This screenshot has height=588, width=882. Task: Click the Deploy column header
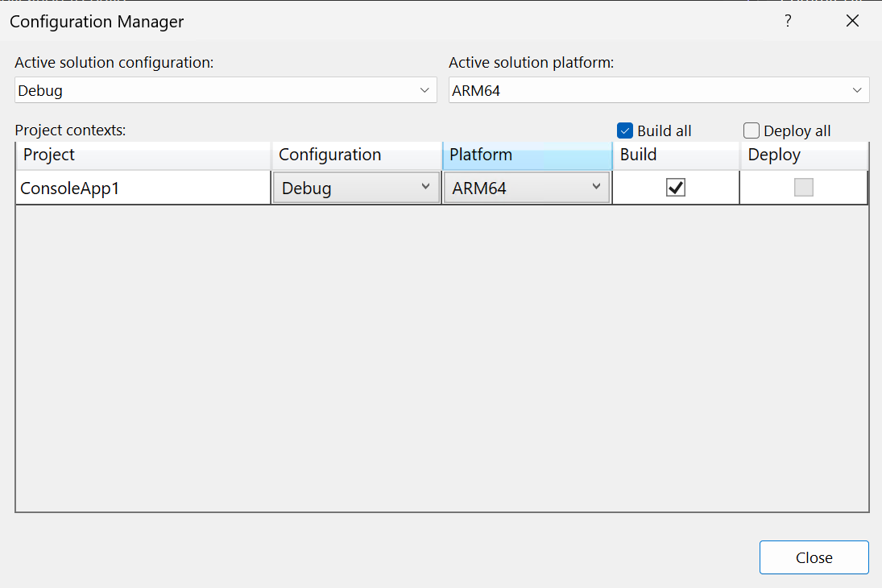803,155
